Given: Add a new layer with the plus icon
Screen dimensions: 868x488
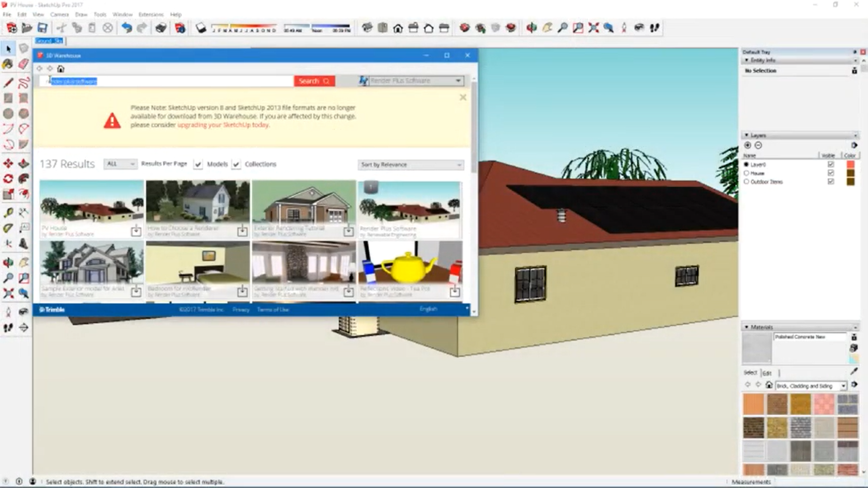Looking at the screenshot, I should click(748, 145).
